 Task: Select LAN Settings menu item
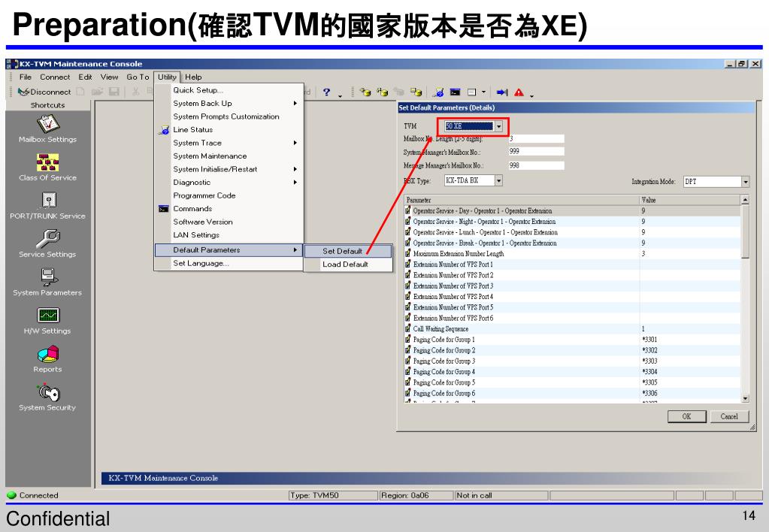click(x=229, y=235)
